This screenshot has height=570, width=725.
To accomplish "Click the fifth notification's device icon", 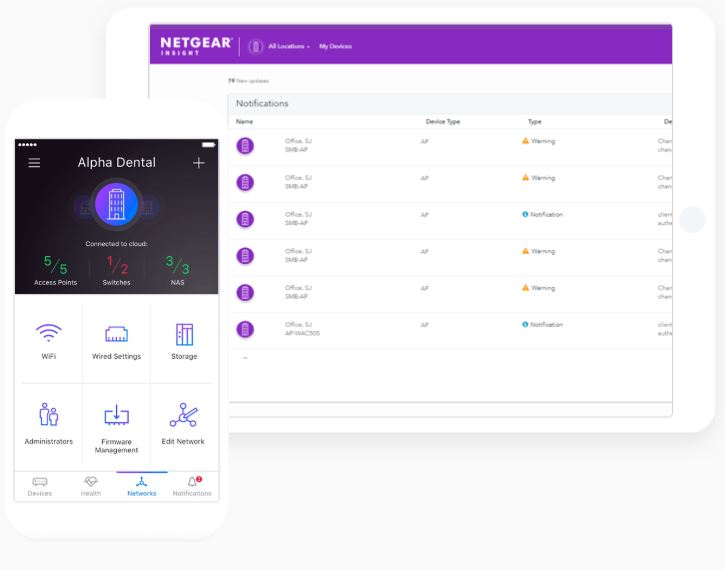I will (x=245, y=292).
